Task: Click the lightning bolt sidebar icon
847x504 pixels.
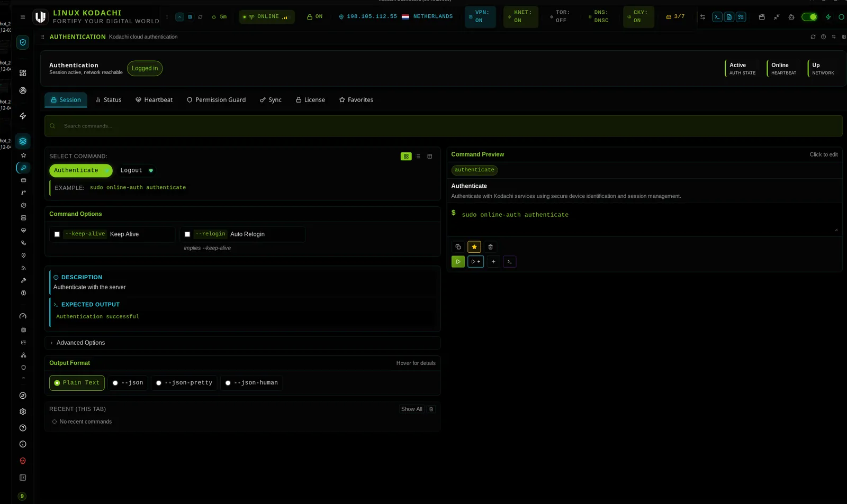Action: point(23,116)
